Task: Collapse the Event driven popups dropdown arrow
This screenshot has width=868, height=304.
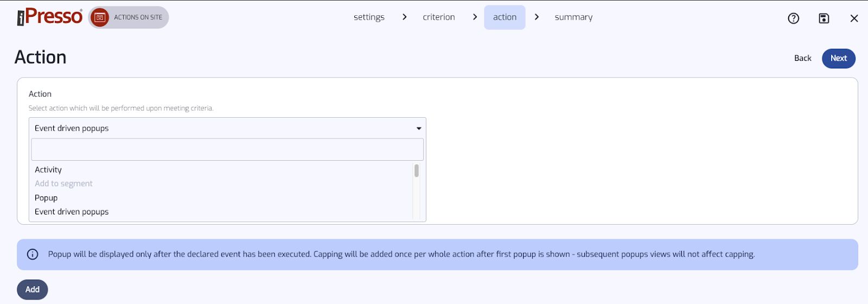Action: pos(419,129)
